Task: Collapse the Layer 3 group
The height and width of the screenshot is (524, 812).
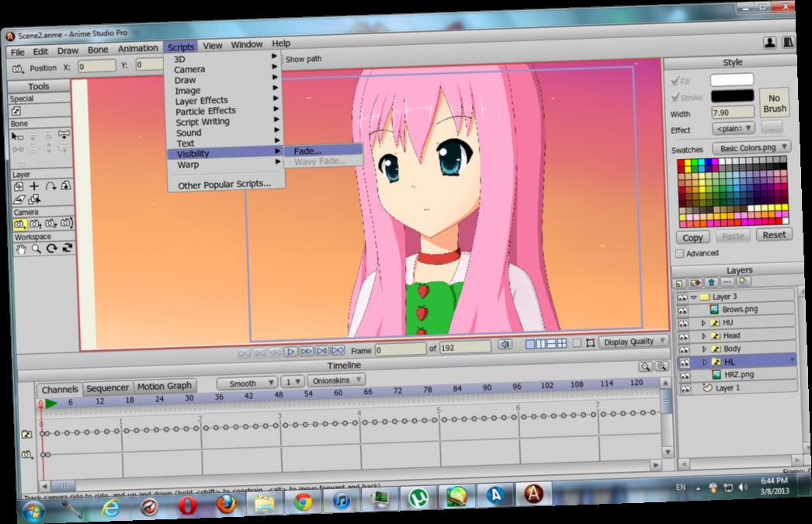Action: pyautogui.click(x=694, y=297)
